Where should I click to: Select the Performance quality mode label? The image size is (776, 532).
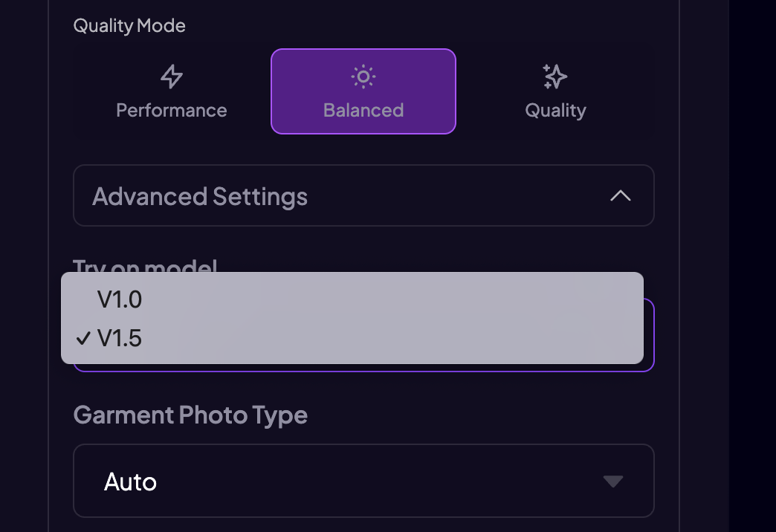tap(172, 110)
